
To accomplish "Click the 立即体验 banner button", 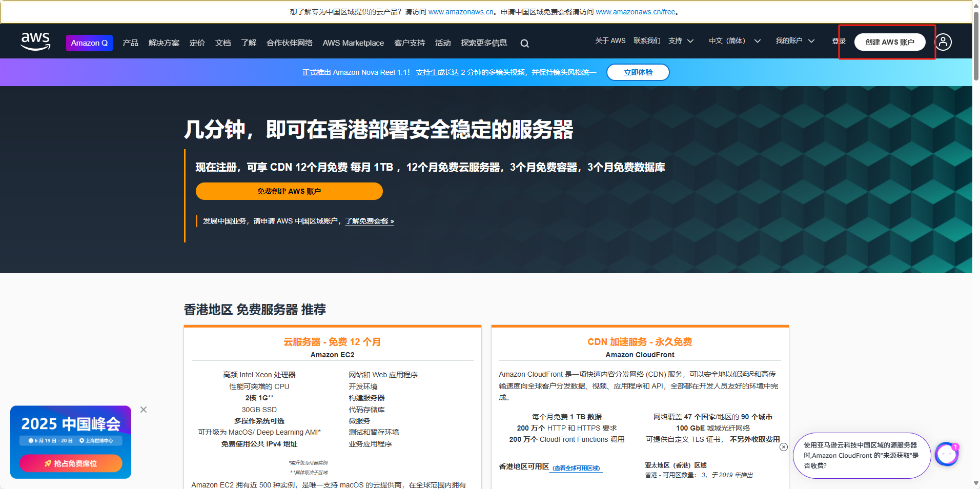I will tap(638, 72).
